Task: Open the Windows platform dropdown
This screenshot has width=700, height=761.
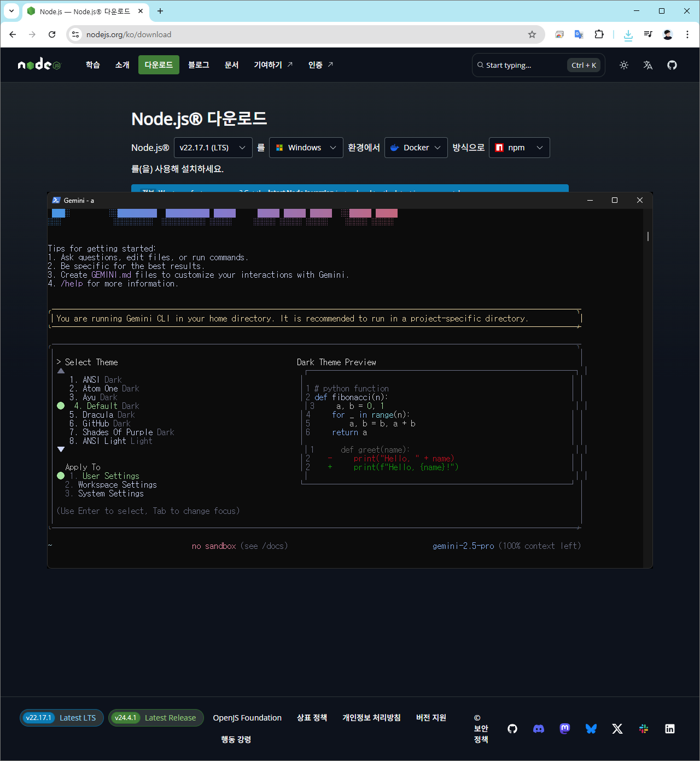Action: pos(306,148)
